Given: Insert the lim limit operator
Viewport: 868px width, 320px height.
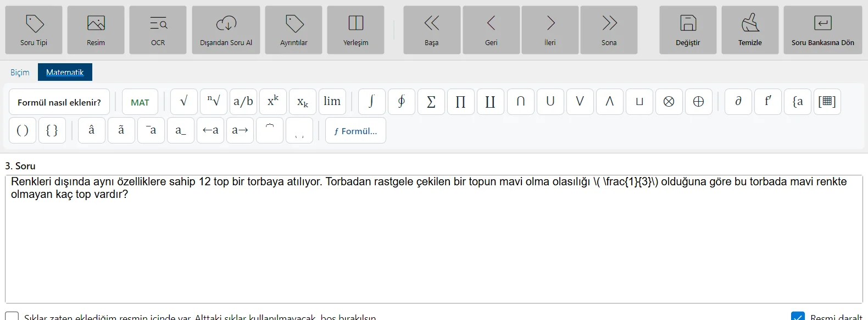Looking at the screenshot, I should (332, 102).
